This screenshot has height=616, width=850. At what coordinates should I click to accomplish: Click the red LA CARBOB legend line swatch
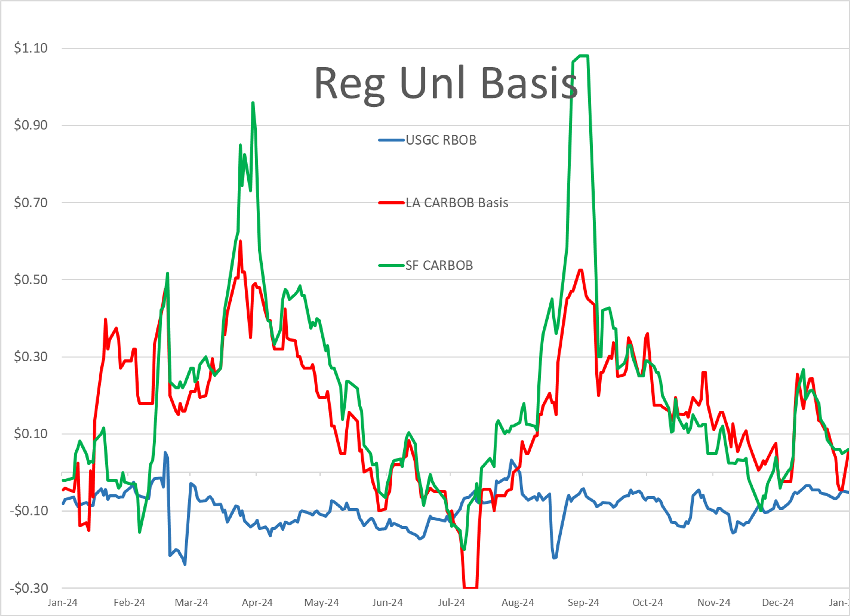pyautogui.click(x=392, y=203)
